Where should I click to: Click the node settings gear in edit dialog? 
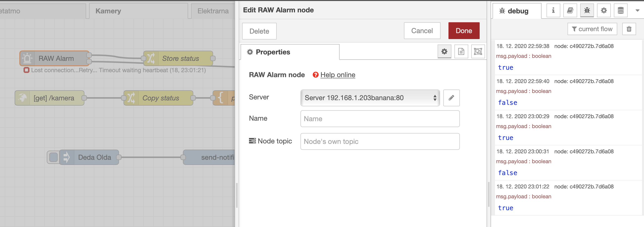click(444, 52)
